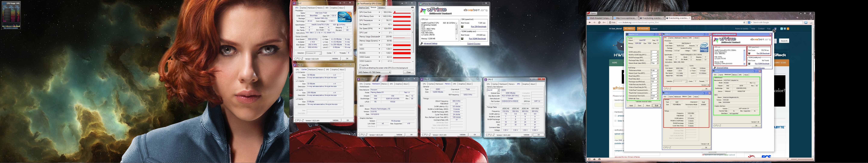Switch to Validation tab in GPU-Z
The height and width of the screenshot is (163, 868).
tap(381, 7)
